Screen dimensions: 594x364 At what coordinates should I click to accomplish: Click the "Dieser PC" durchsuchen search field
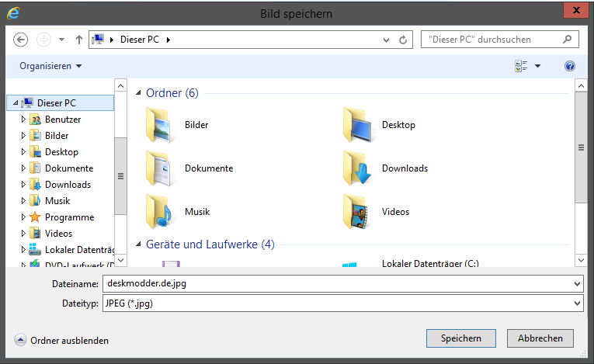pos(500,40)
